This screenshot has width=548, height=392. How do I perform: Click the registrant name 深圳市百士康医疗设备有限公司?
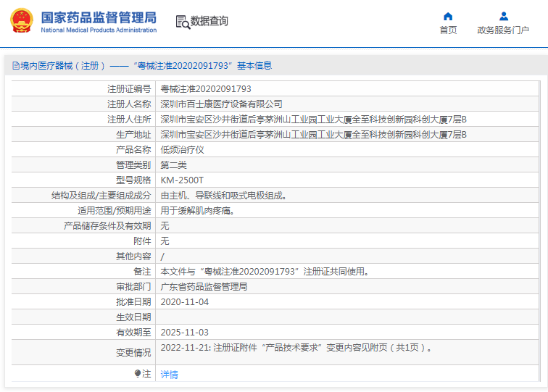pyautogui.click(x=221, y=104)
